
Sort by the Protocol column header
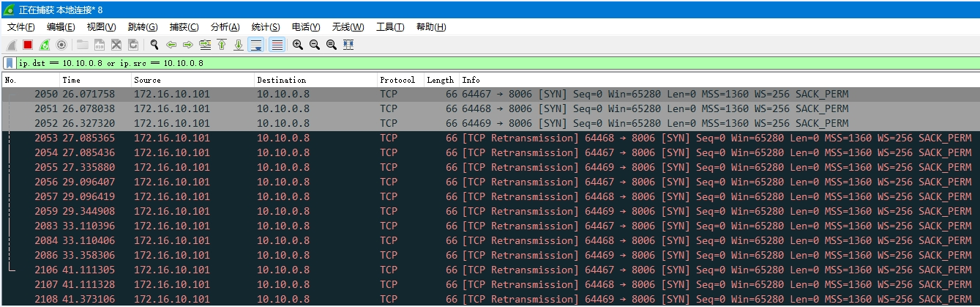400,80
